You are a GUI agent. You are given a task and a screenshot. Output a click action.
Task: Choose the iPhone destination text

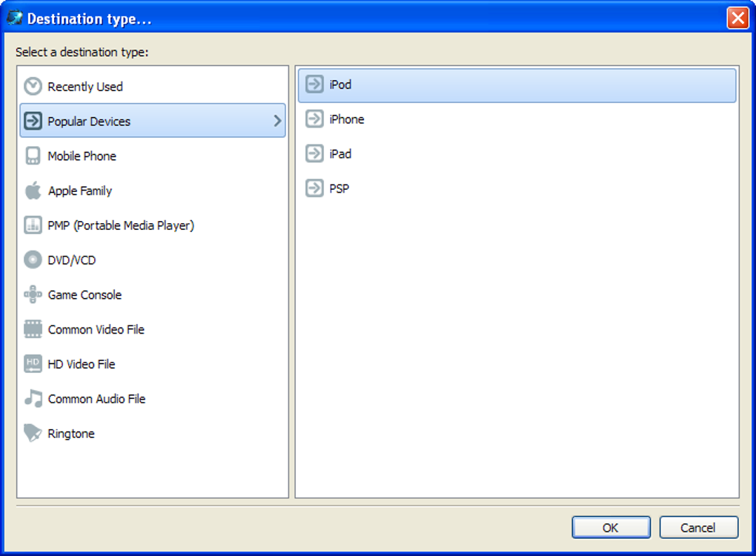(347, 119)
